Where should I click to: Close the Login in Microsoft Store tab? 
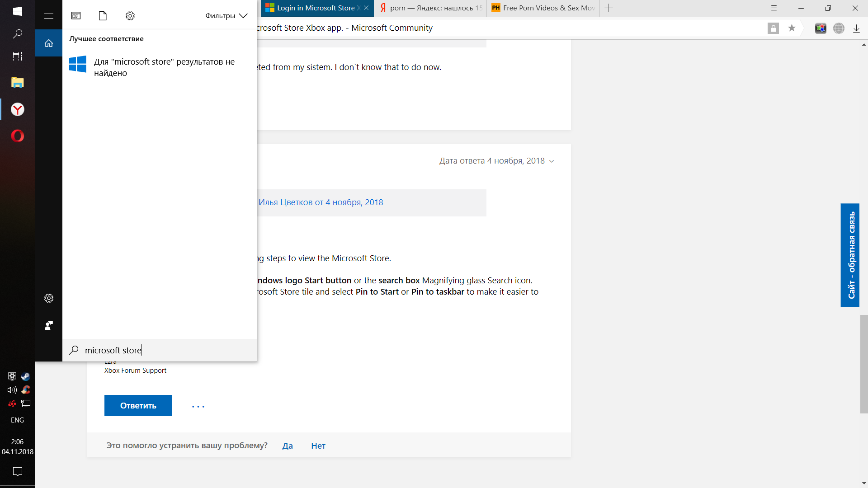coord(366,8)
